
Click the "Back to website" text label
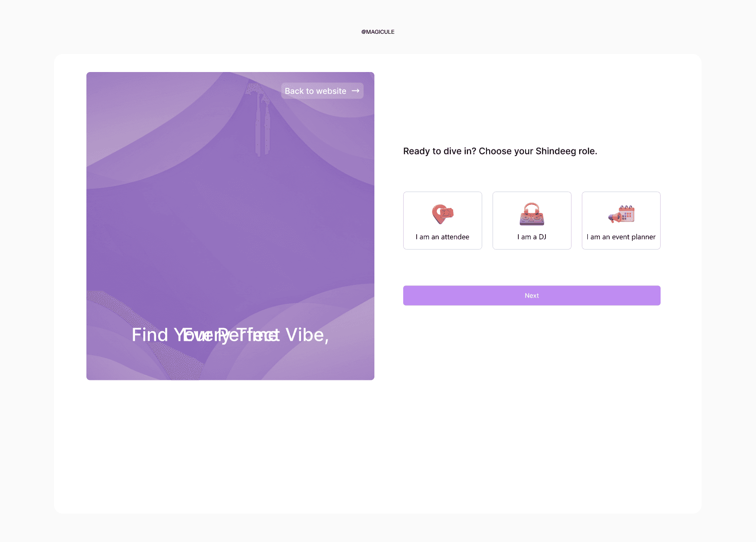[x=315, y=91]
